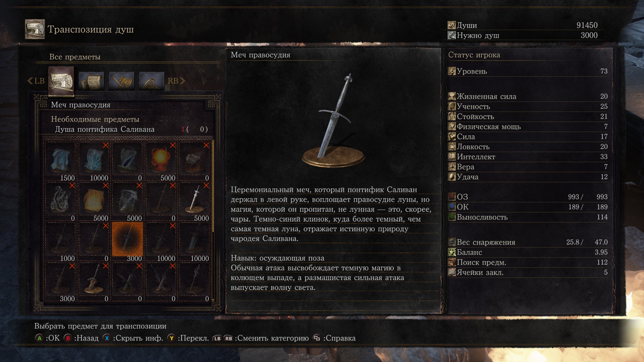The height and width of the screenshot is (362, 644).
Task: Go to next category with RB arrow
Action: [x=176, y=81]
